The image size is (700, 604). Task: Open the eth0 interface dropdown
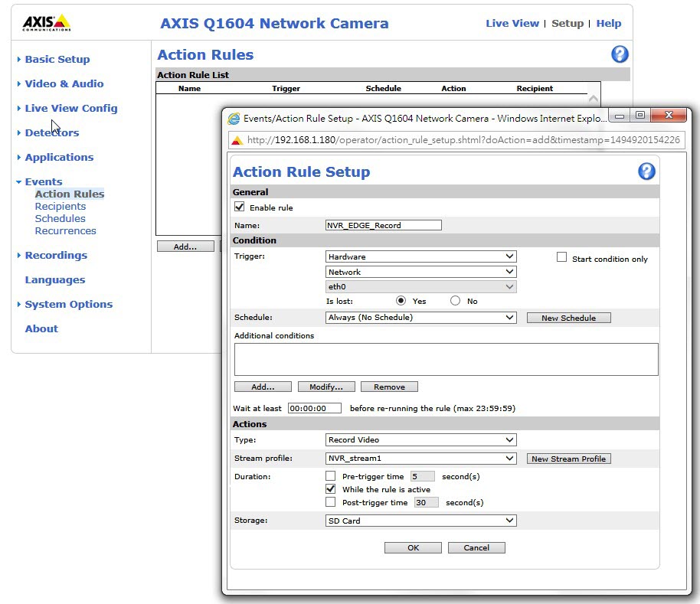click(421, 286)
